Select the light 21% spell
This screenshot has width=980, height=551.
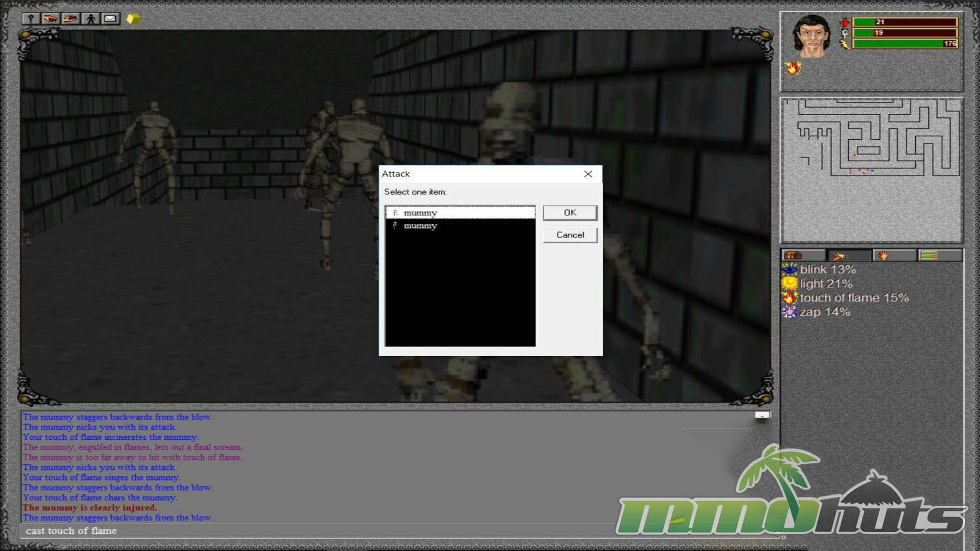(825, 284)
